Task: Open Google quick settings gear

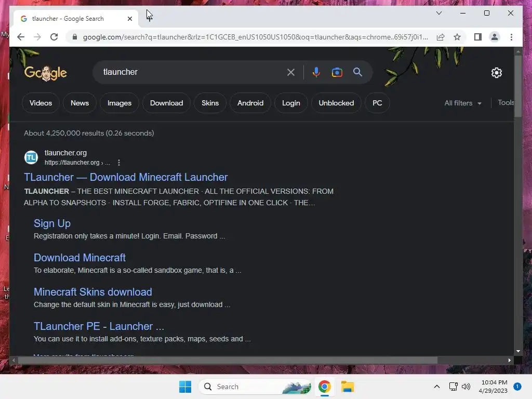Action: tap(496, 73)
